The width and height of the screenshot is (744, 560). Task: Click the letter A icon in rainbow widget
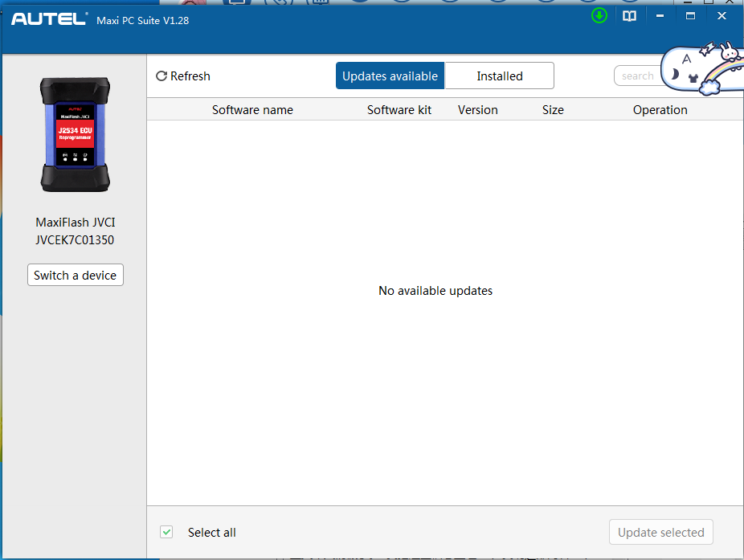[687, 59]
